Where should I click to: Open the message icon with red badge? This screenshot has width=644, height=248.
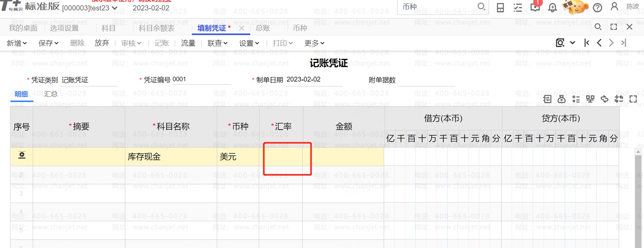click(535, 7)
